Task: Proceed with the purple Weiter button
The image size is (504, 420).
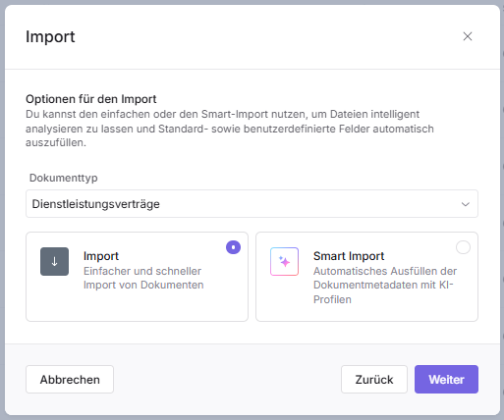Action: coord(446,380)
